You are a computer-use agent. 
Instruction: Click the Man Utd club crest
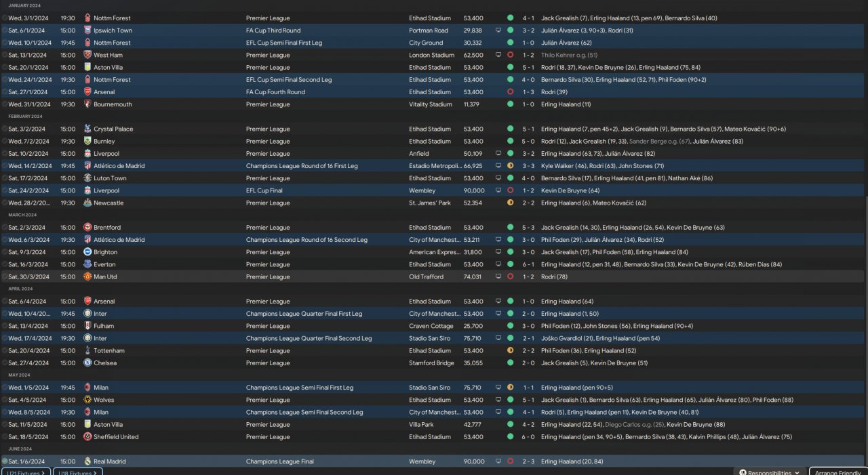click(x=87, y=276)
